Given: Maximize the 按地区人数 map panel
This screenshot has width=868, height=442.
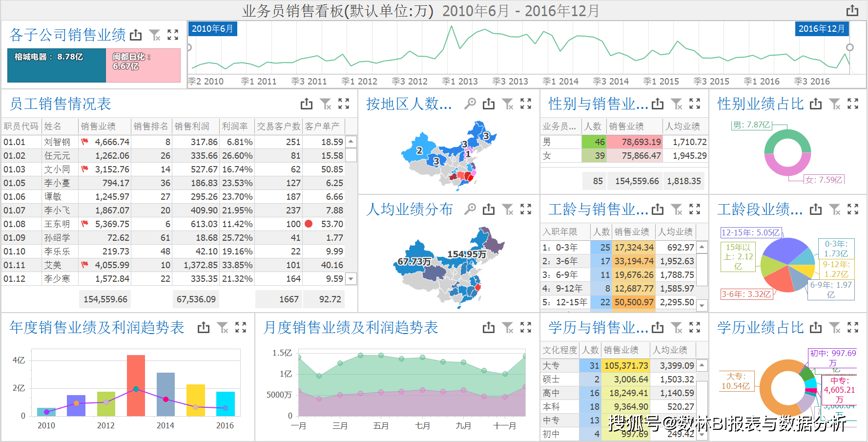Looking at the screenshot, I should (x=526, y=104).
